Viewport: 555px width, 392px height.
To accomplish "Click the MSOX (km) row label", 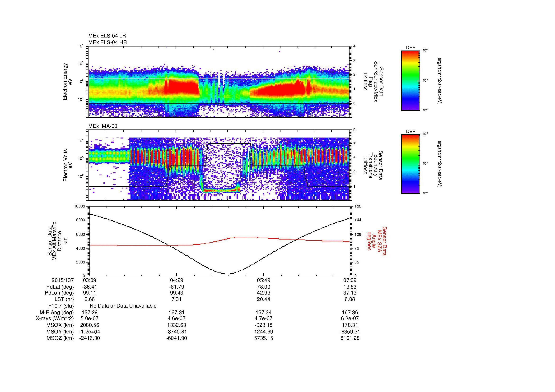I will point(60,325).
